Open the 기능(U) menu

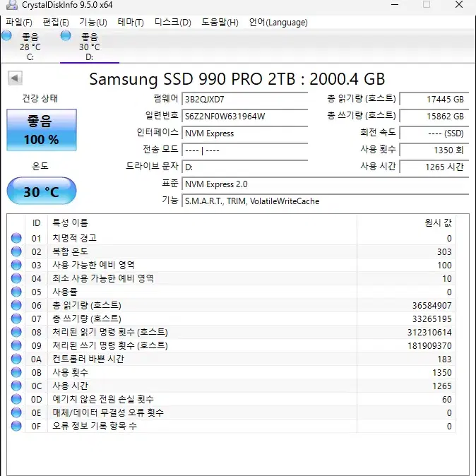coord(93,22)
